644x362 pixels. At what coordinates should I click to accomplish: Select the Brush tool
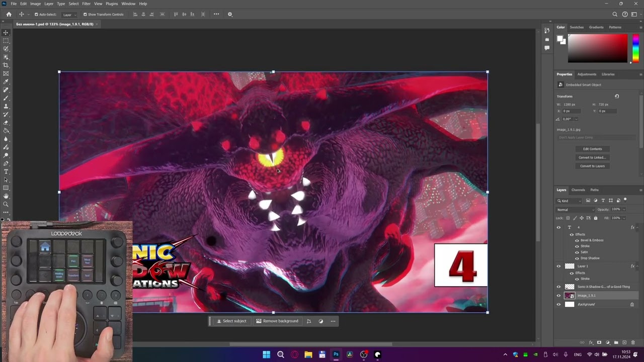coord(6,98)
